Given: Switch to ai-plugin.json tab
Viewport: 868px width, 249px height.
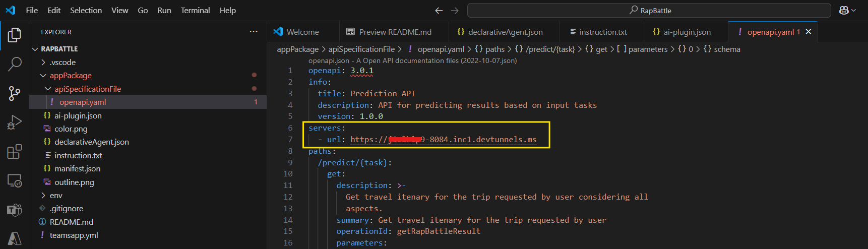Looking at the screenshot, I should point(686,32).
